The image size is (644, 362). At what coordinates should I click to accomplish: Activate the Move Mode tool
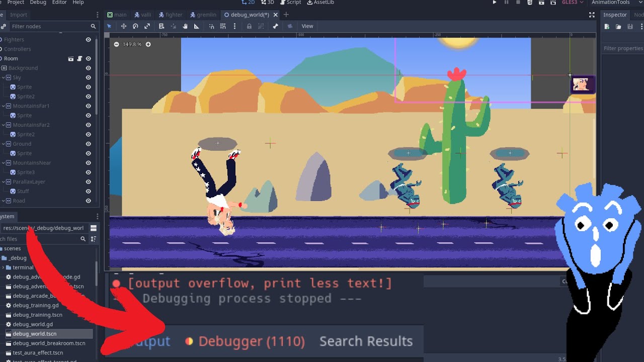[123, 26]
